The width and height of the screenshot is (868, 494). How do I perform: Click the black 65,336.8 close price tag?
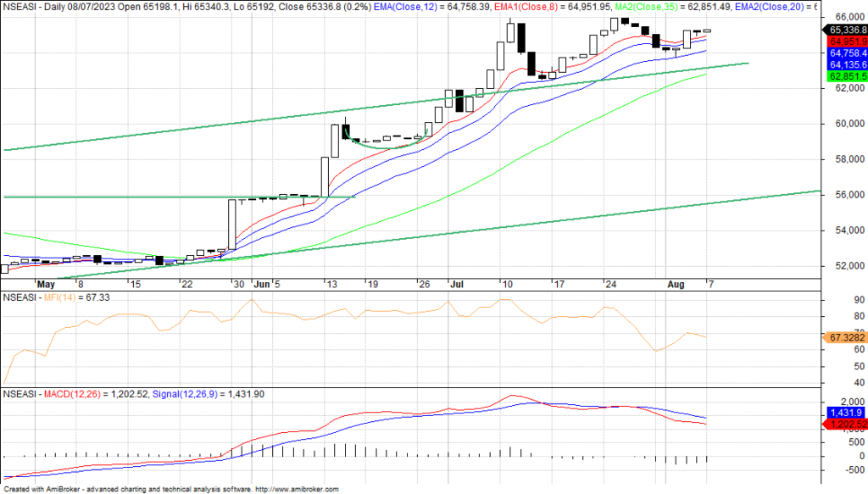(846, 30)
